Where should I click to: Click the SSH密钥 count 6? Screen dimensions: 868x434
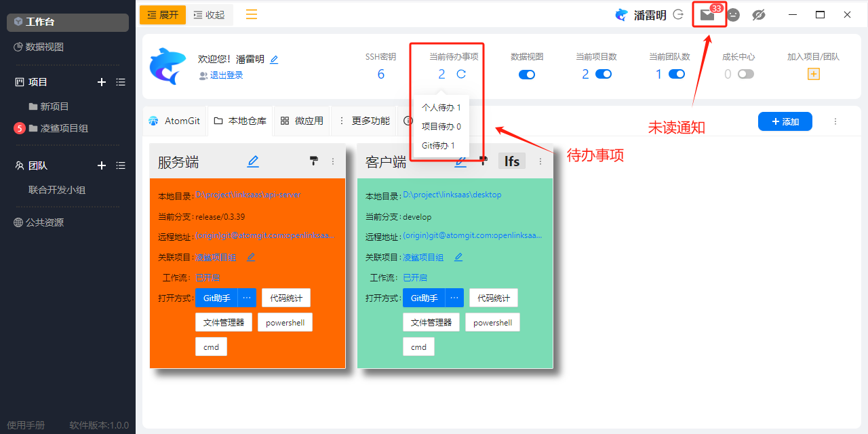[380, 74]
